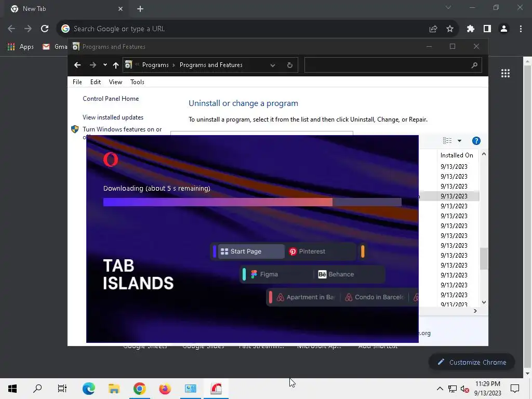Viewport: 532px width, 399px height.
Task: Open the Tools menu
Action: click(137, 82)
